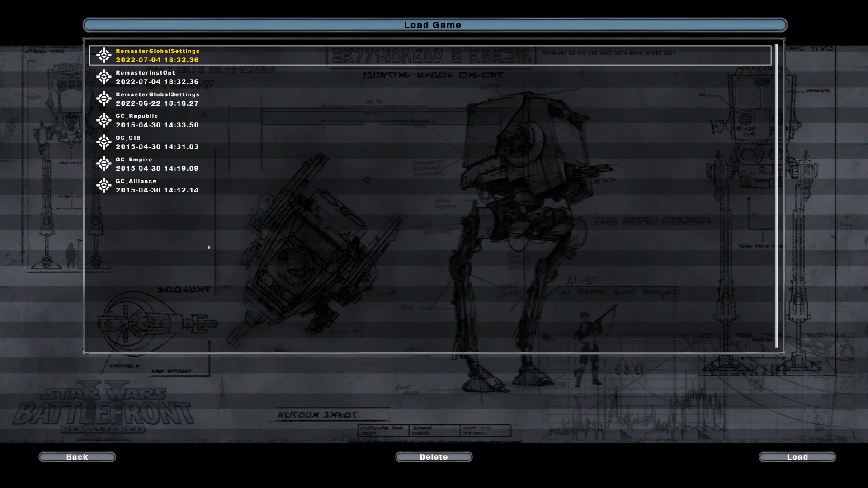Click the crosshair icon beside the highlighted RemasterGlobalSettings save
This screenshot has height=488, width=868.
tap(104, 55)
